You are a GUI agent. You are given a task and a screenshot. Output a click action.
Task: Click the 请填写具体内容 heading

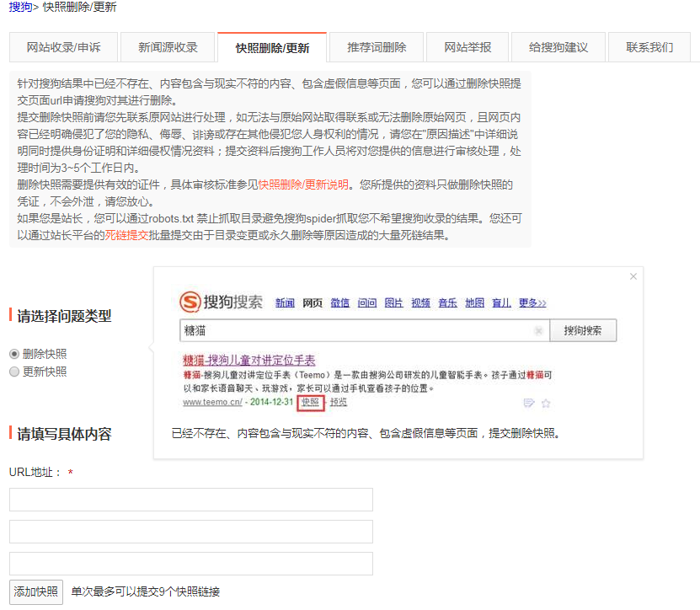[x=64, y=434]
